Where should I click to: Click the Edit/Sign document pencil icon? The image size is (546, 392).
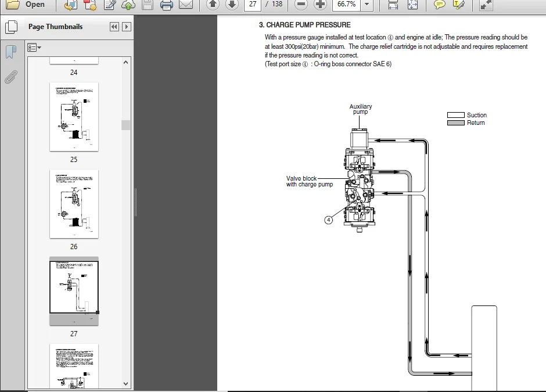pos(110,5)
